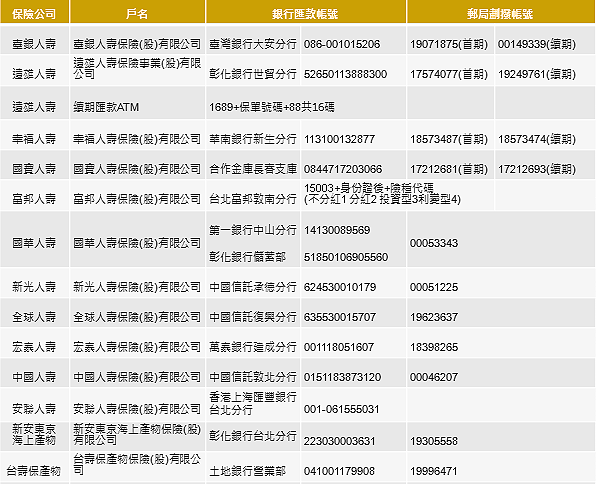Click bank branch 中國信託敦北分行
596x484 pixels.
coord(253,377)
